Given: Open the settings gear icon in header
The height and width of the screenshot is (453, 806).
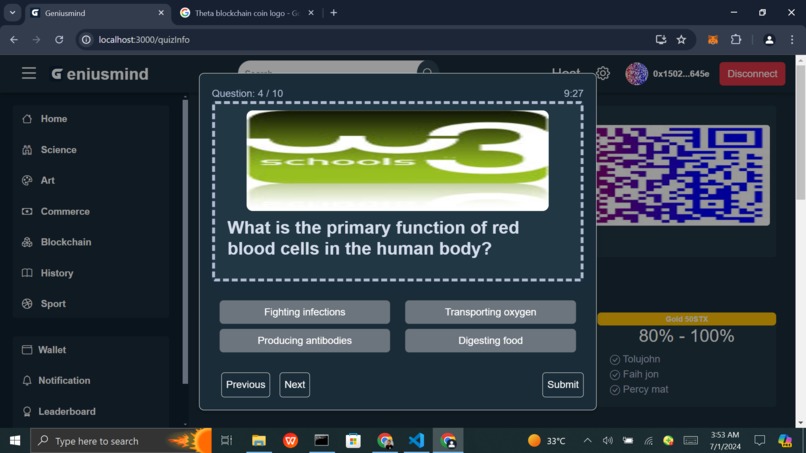Looking at the screenshot, I should pos(603,74).
